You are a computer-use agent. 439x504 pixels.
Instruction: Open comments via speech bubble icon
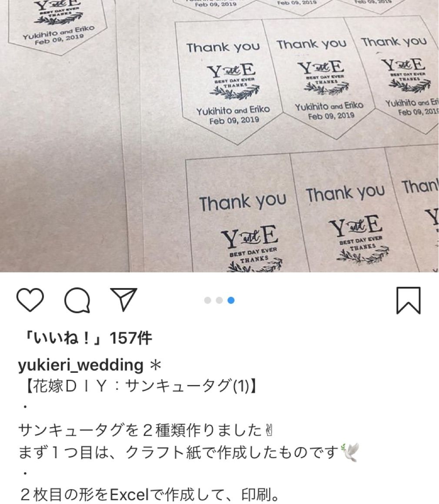[x=77, y=300]
